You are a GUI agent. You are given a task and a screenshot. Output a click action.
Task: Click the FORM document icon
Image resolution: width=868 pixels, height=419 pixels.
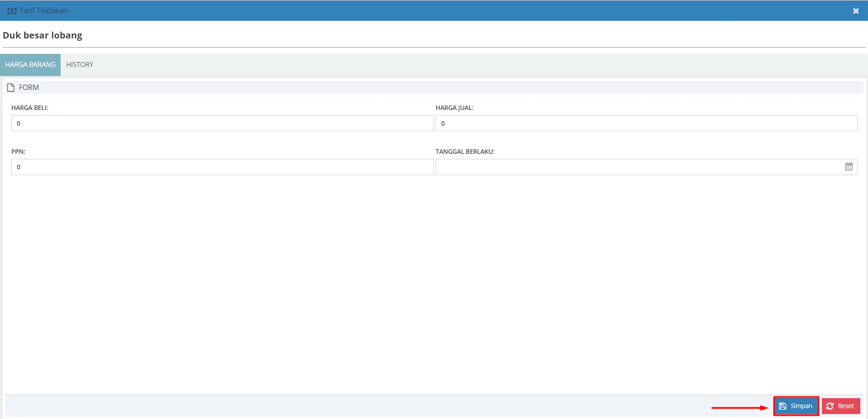(x=11, y=87)
